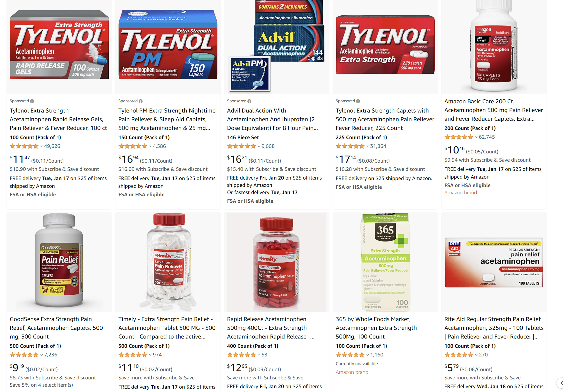Screen dimensions: 563x392
Task: Open Tylenol Extra Strength Rapid Release Gels title
Action: (x=58, y=119)
